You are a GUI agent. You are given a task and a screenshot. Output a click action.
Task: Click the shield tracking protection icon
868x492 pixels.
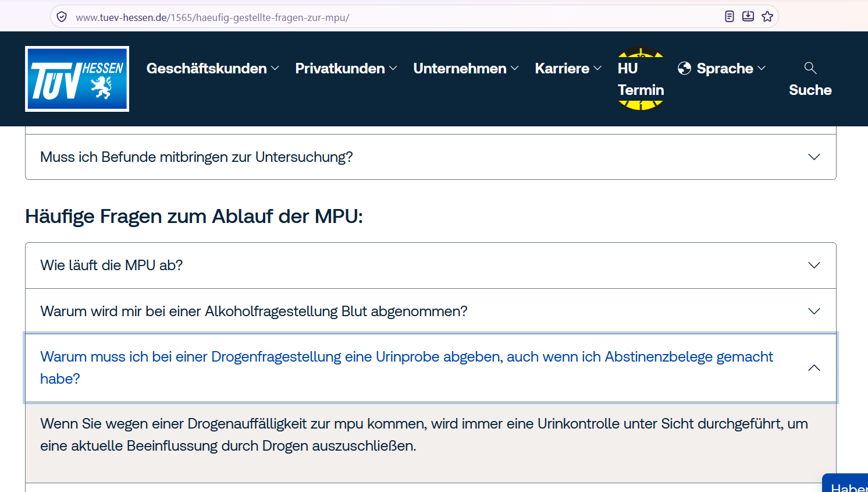62,17
